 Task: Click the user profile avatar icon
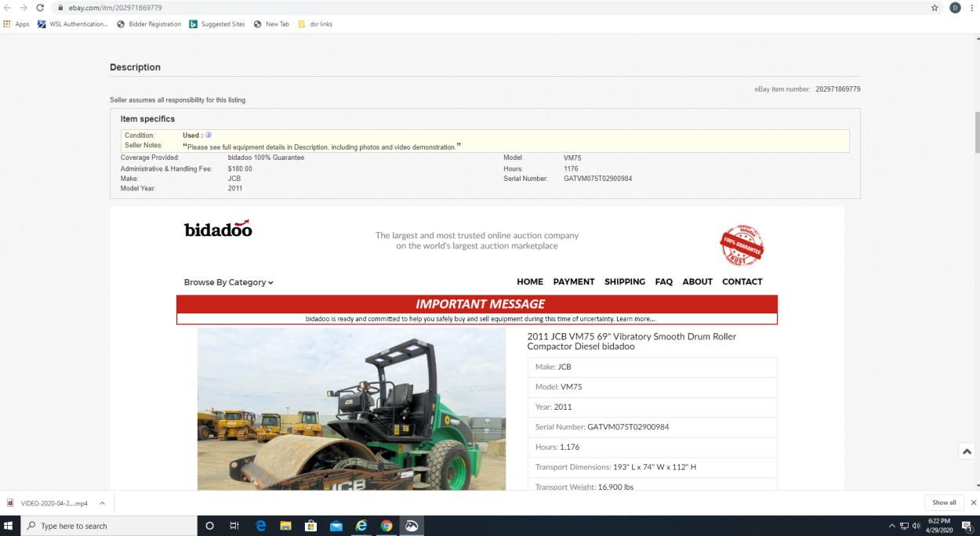click(x=955, y=8)
